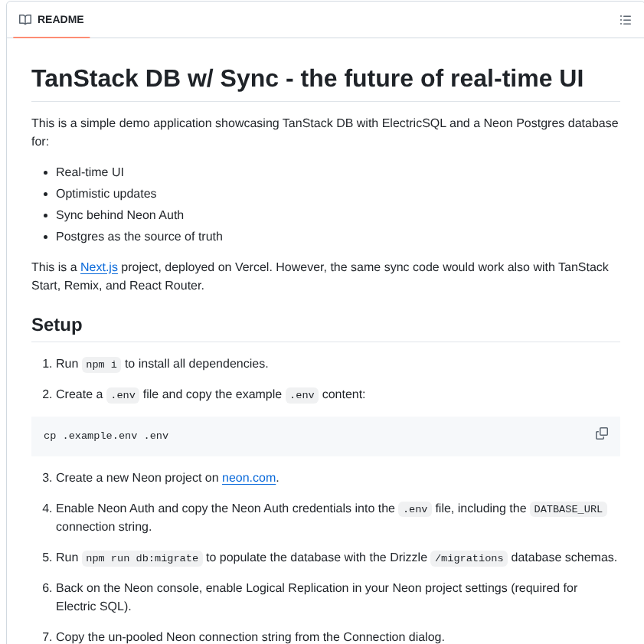Visit neon.com from step 3
This screenshot has width=644, height=644.
248,477
